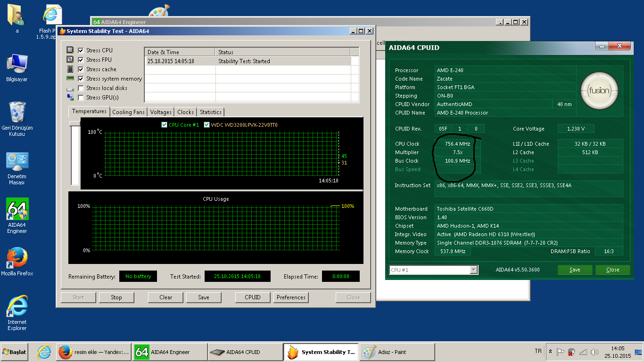This screenshot has width=644, height=362.
Task: Uncheck the Stress cache checkbox
Action: 81,69
